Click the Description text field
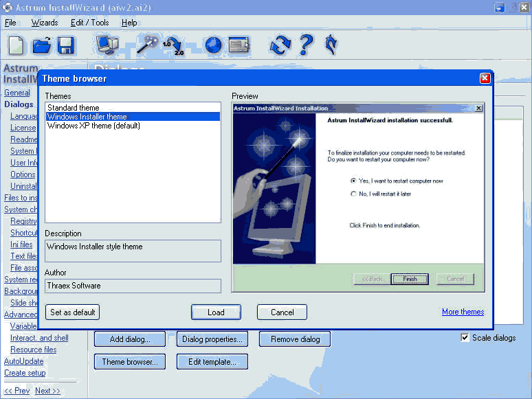The image size is (532, 399). (x=133, y=251)
